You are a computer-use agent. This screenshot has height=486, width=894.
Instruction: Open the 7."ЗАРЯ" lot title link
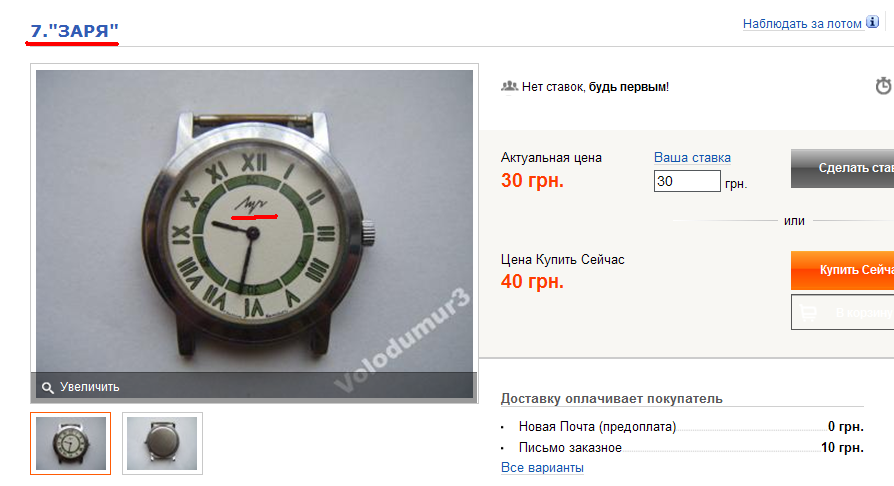74,31
